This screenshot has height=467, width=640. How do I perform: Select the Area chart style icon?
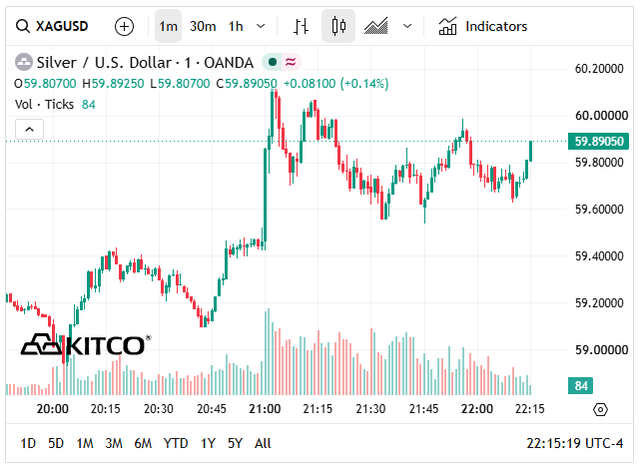click(x=376, y=27)
